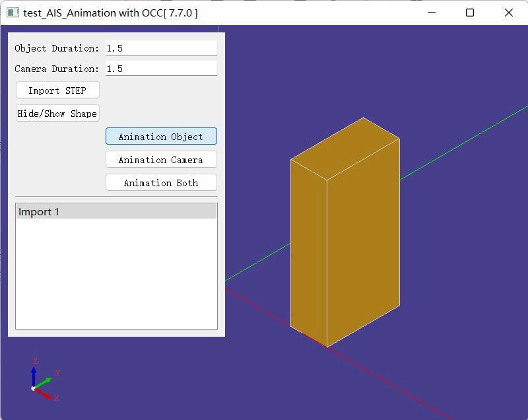Maximize the test_AIS_Animation window

470,13
